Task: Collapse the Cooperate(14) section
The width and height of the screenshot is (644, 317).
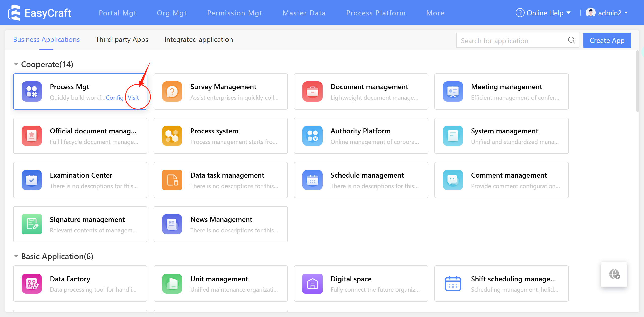Action: 16,64
